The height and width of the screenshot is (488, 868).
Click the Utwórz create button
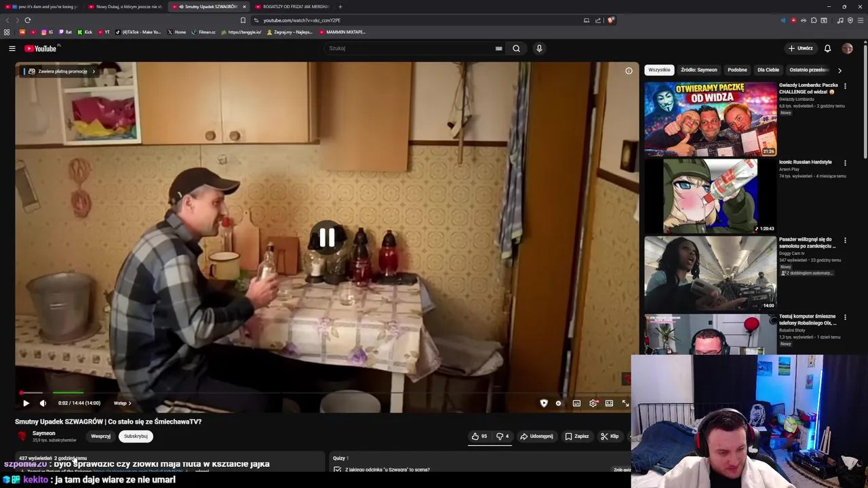coord(800,48)
